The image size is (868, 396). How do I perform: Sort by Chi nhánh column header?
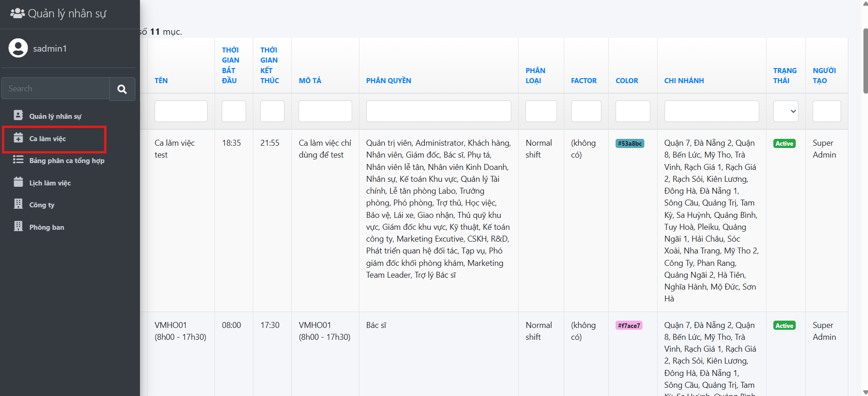tap(684, 81)
